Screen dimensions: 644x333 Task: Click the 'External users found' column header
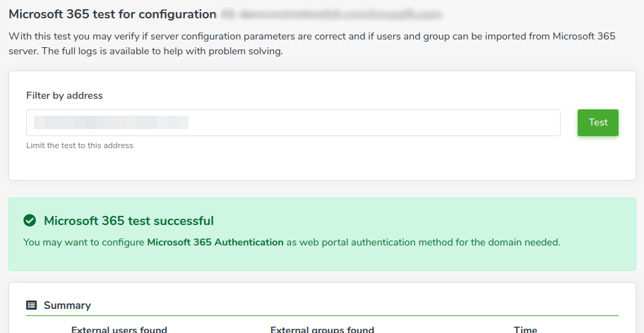tap(119, 329)
